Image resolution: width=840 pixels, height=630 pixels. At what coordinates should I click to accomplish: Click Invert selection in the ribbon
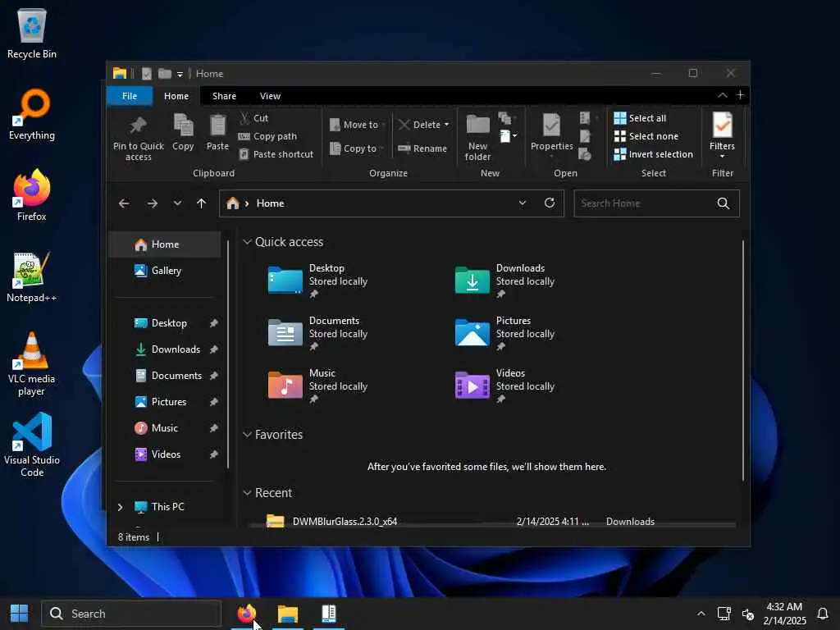click(x=653, y=154)
